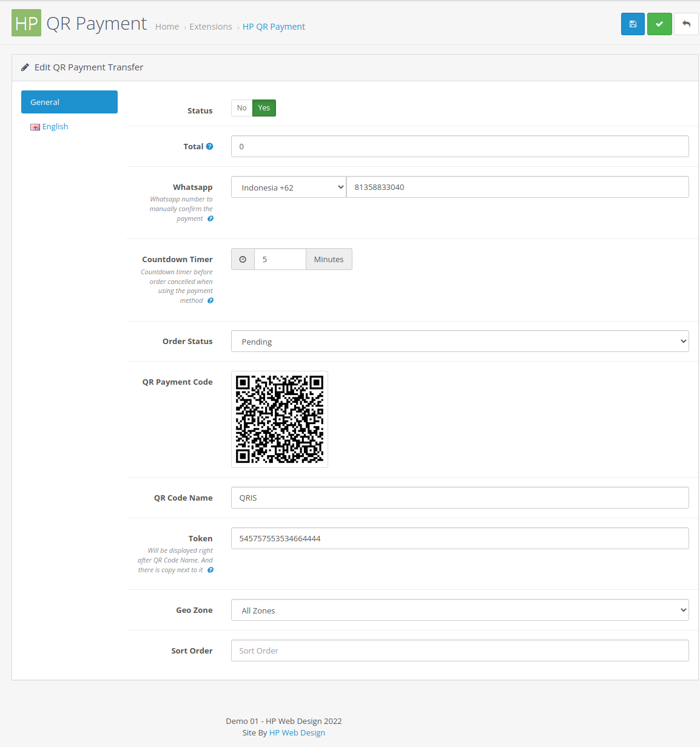Click the Countdown Timer value field
700x747 pixels.
pyautogui.click(x=280, y=259)
